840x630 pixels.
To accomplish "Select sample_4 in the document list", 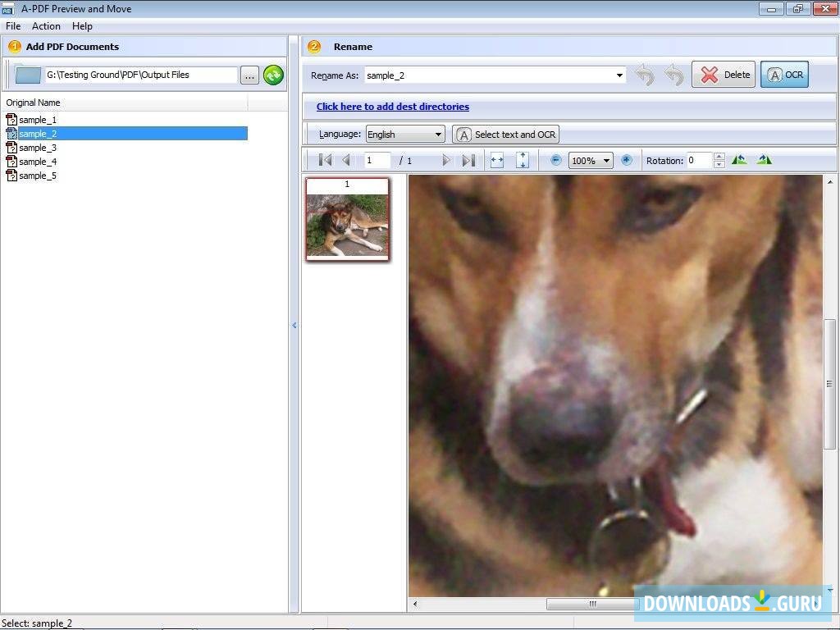I will pos(37,162).
